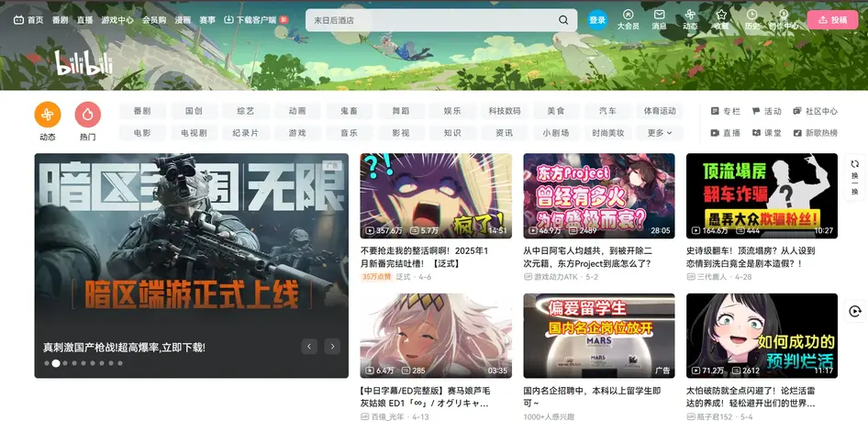Open 历史 history clock icon
Image resolution: width=868 pixels, height=421 pixels.
[751, 19]
